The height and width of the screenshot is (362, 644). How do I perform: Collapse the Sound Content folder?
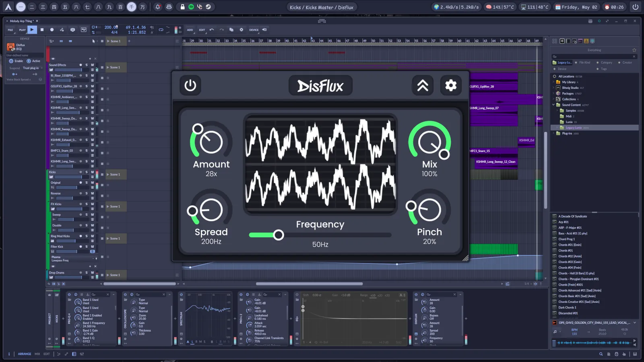coord(554,105)
